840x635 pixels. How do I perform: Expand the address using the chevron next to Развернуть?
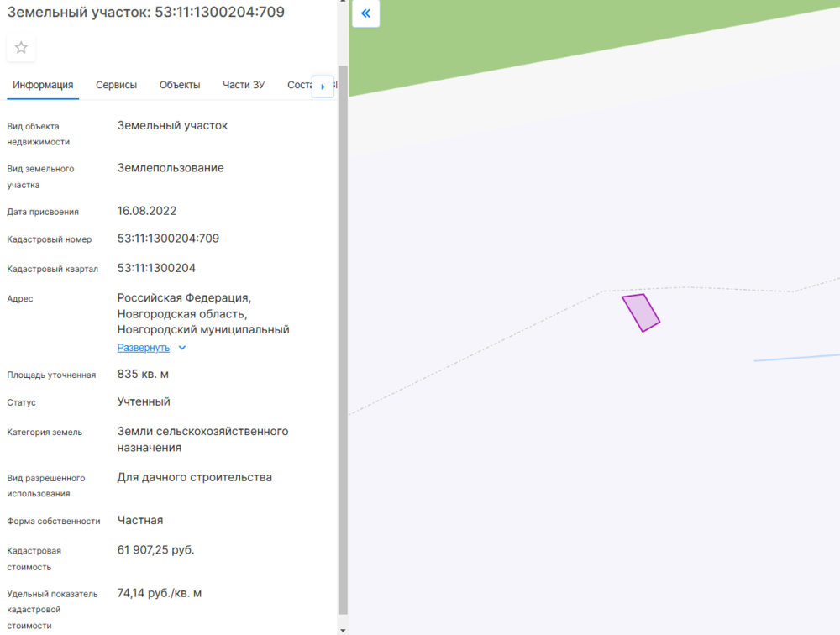[182, 348]
